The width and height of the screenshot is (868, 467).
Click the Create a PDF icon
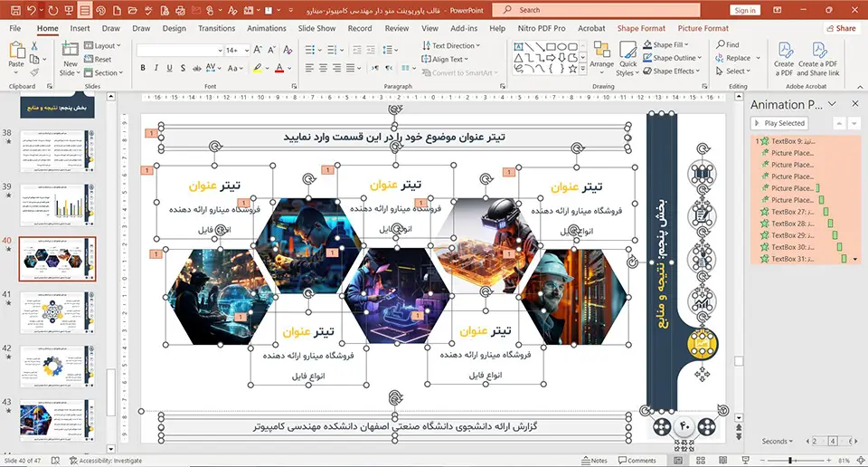click(785, 50)
